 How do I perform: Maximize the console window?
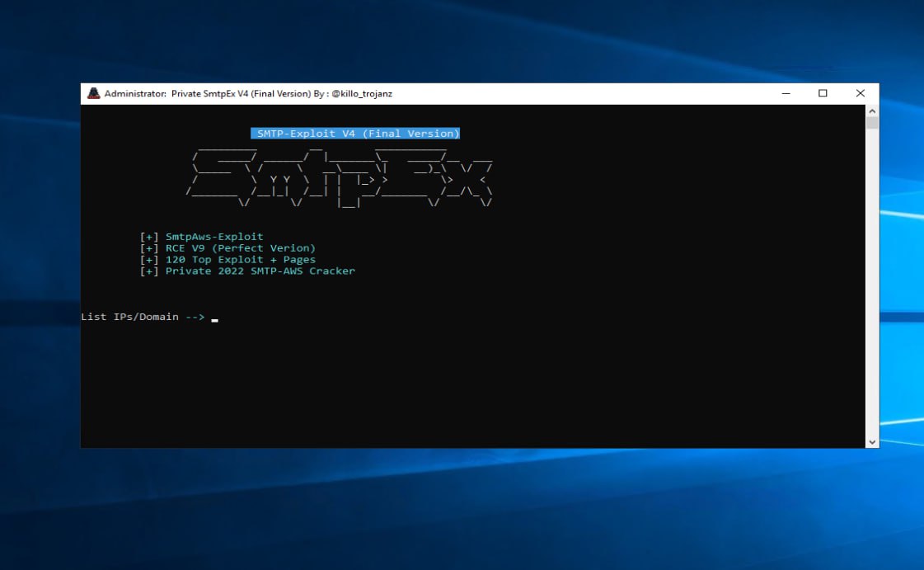823,94
